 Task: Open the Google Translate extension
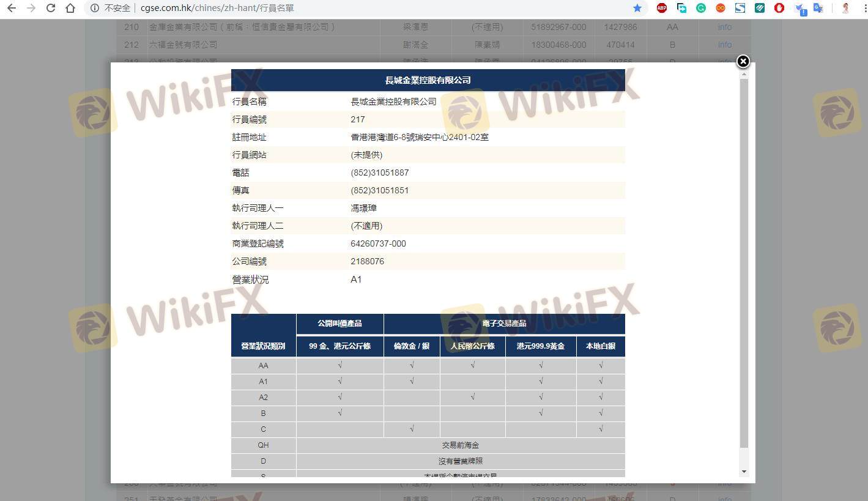tap(818, 9)
